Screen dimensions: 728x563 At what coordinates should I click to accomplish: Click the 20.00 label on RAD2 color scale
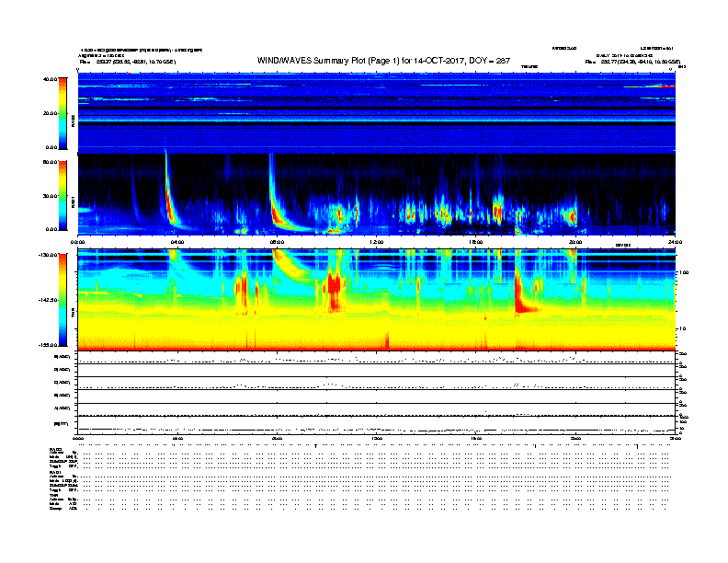[51, 113]
